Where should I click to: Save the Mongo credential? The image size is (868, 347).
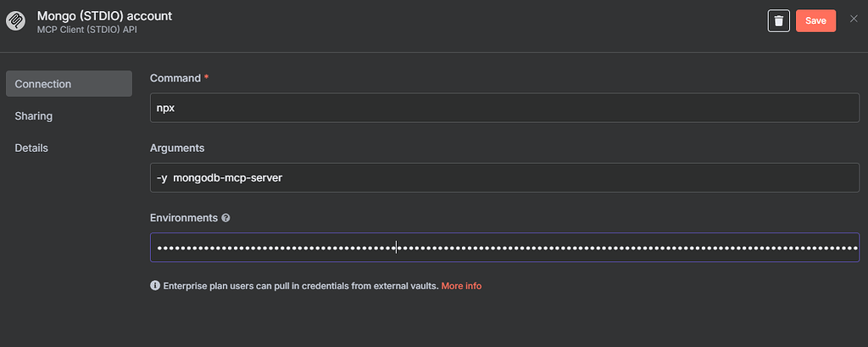click(815, 21)
